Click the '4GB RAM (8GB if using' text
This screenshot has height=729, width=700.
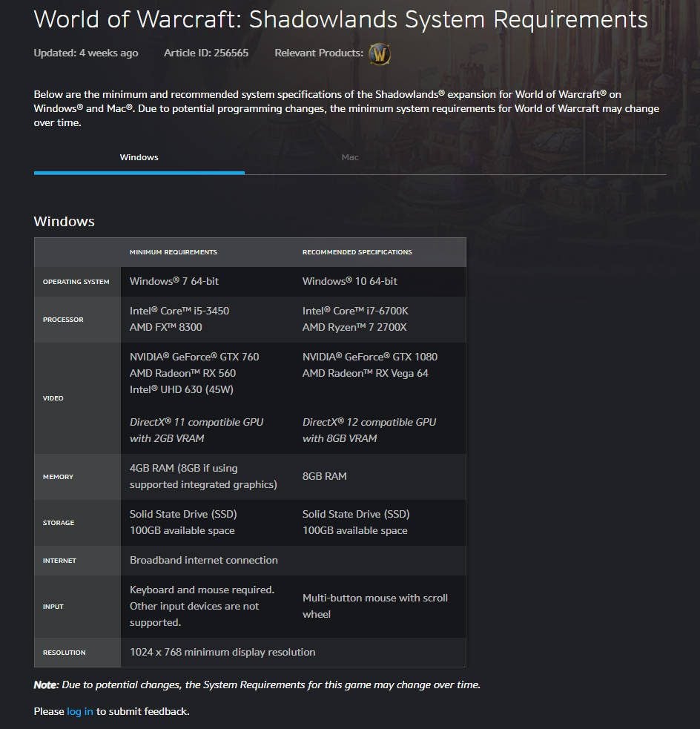pyautogui.click(x=184, y=468)
